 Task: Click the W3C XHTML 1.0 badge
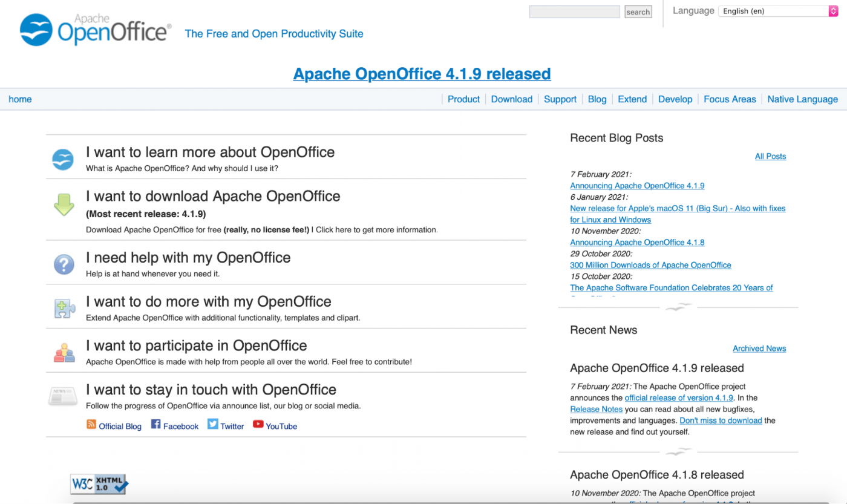(x=99, y=483)
